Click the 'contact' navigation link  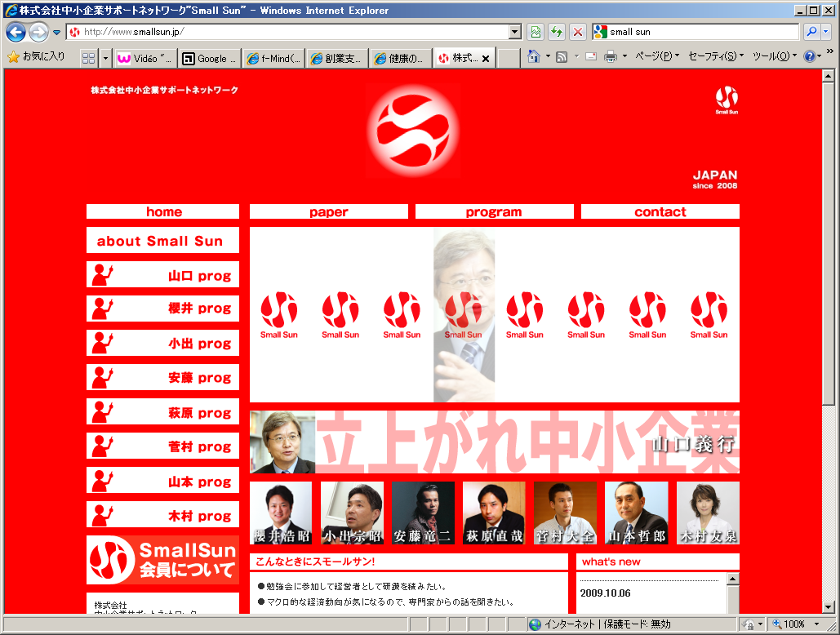[660, 212]
